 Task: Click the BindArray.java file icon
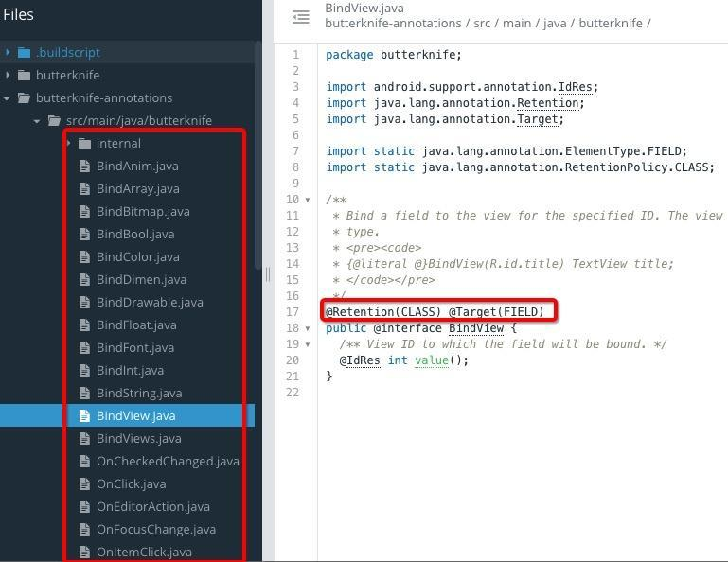point(84,189)
